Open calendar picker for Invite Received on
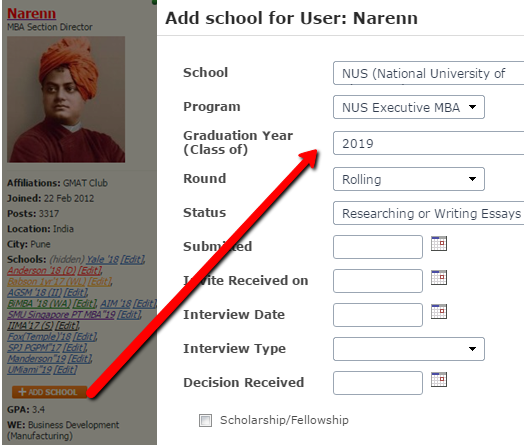524x445 pixels. tap(439, 278)
